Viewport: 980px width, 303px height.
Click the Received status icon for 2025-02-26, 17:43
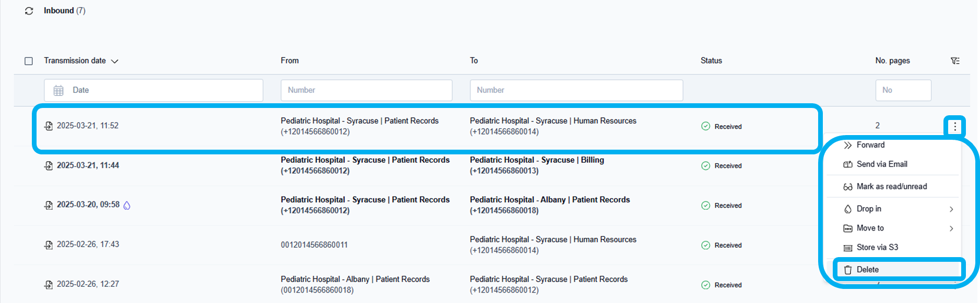pos(705,245)
